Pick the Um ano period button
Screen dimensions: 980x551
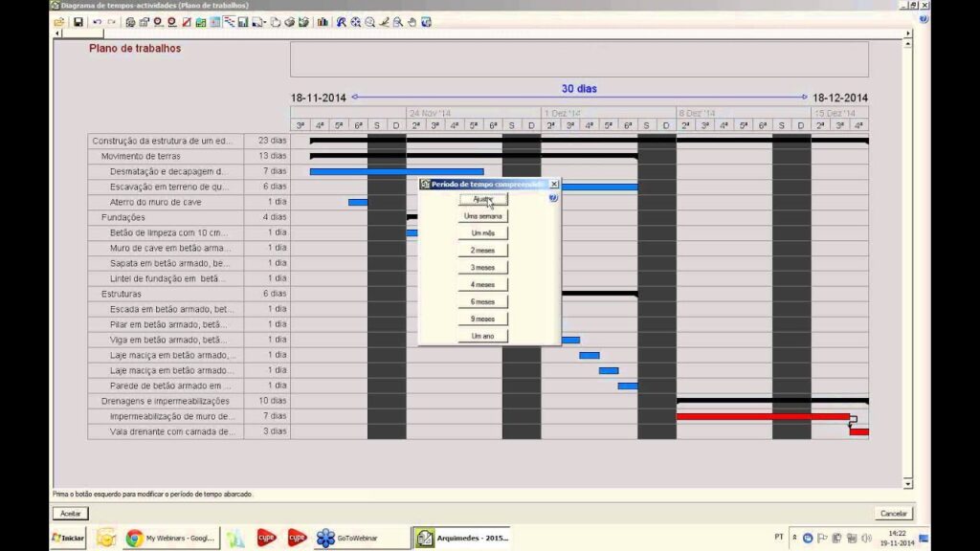point(482,336)
